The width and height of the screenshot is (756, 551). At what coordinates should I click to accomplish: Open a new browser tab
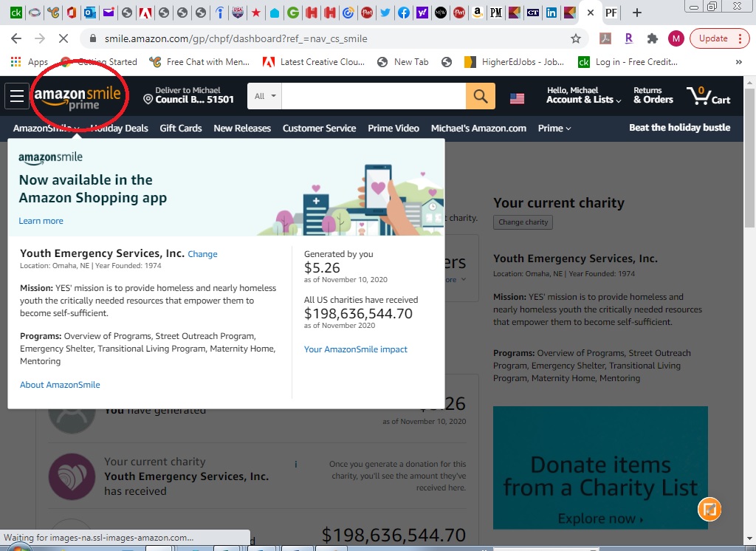(x=637, y=13)
